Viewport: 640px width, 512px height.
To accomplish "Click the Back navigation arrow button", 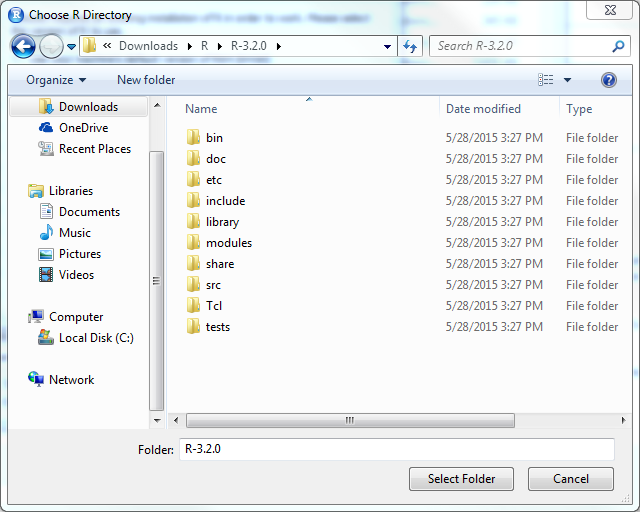I will coord(23,46).
